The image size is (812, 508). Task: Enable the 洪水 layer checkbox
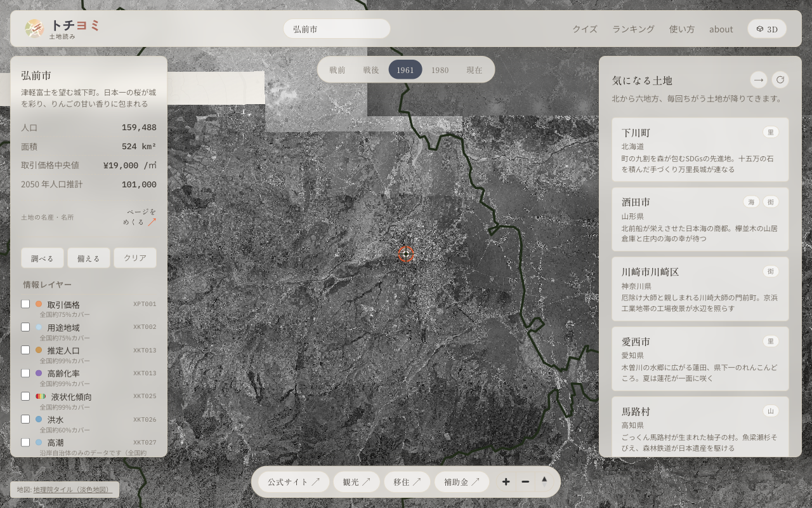[x=25, y=419]
